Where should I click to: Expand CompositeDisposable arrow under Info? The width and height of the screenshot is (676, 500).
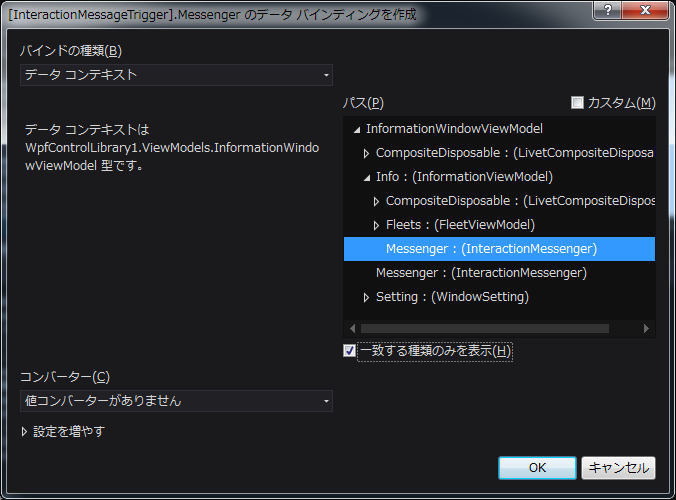(x=376, y=201)
